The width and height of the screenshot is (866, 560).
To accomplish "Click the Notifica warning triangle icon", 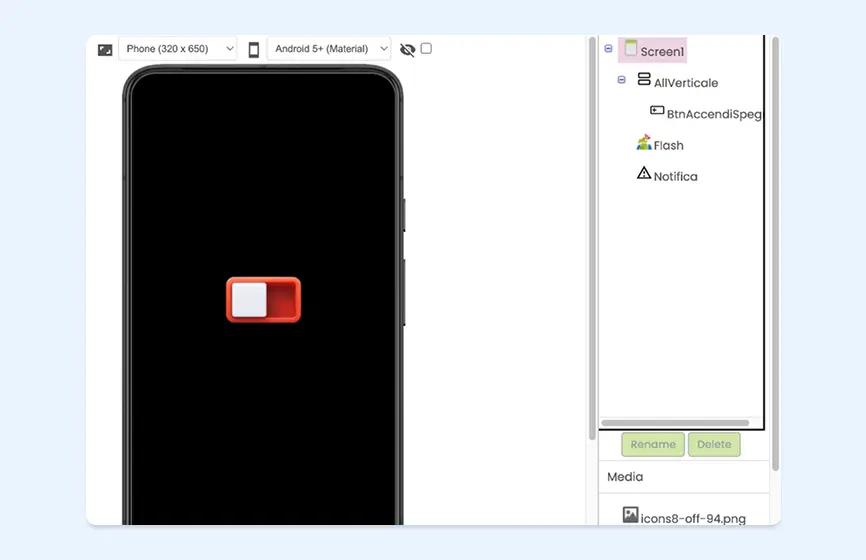I will pyautogui.click(x=644, y=174).
